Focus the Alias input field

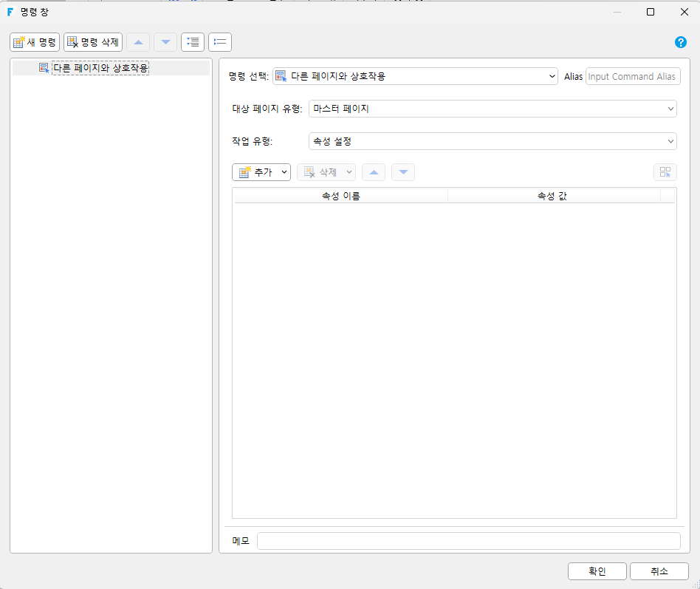point(633,76)
